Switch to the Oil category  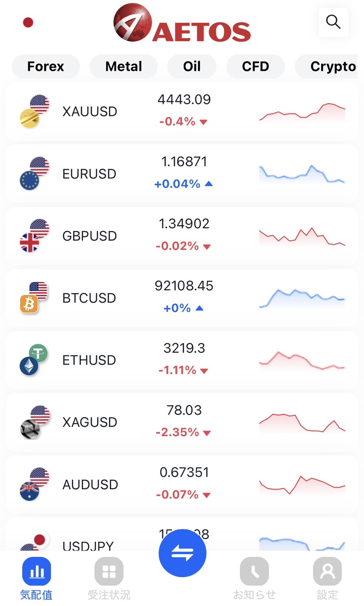[x=192, y=66]
